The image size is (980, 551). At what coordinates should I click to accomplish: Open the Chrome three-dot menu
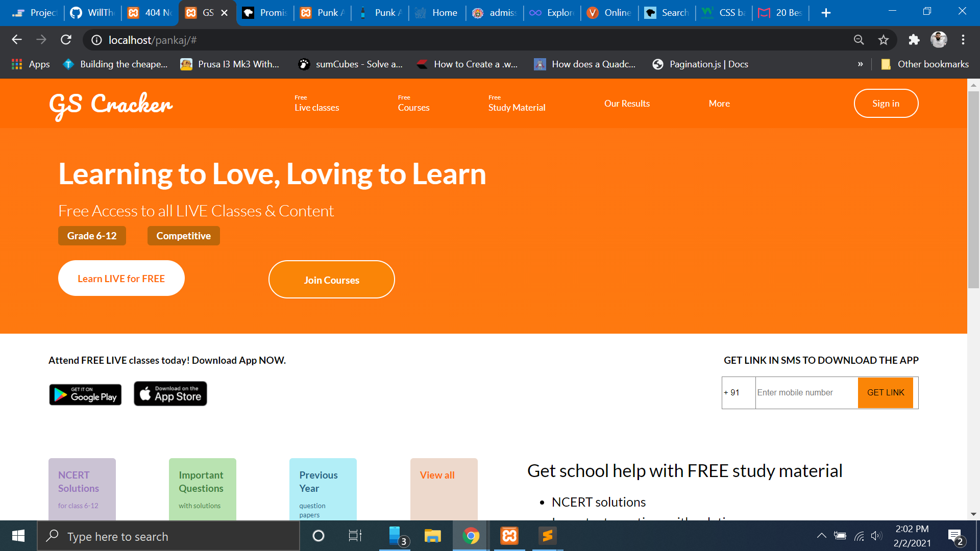coord(963,40)
